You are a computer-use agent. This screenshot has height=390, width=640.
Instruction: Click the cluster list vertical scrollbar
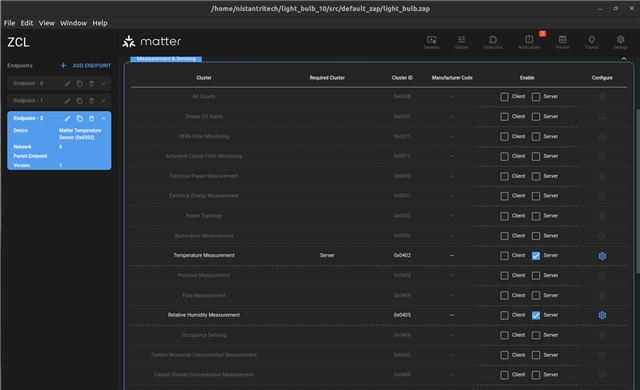(638, 191)
